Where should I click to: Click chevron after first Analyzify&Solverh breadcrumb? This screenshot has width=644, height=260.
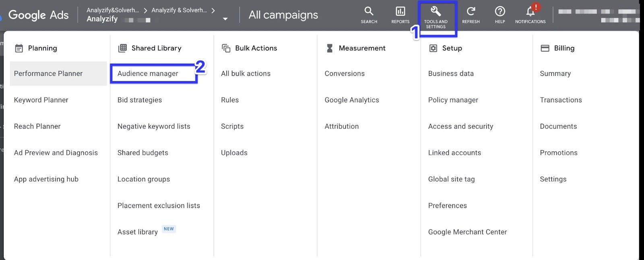[145, 10]
